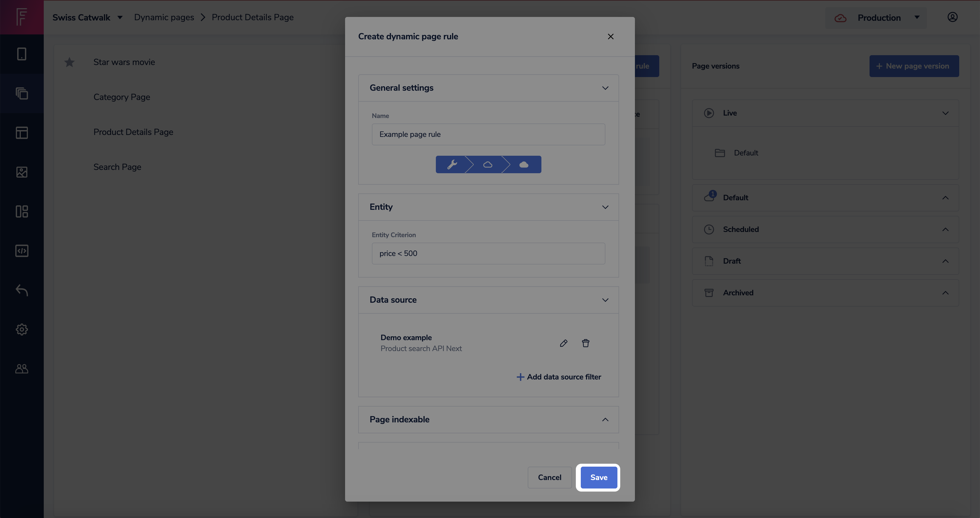Image resolution: width=980 pixels, height=518 pixels.
Task: Open the components grid icon in the sidebar
Action: point(22,211)
